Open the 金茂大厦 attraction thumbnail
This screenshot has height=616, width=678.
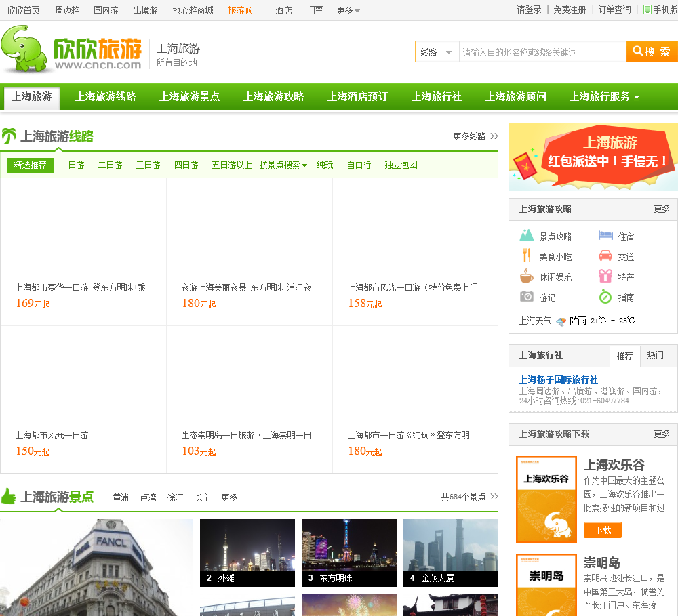pos(451,553)
